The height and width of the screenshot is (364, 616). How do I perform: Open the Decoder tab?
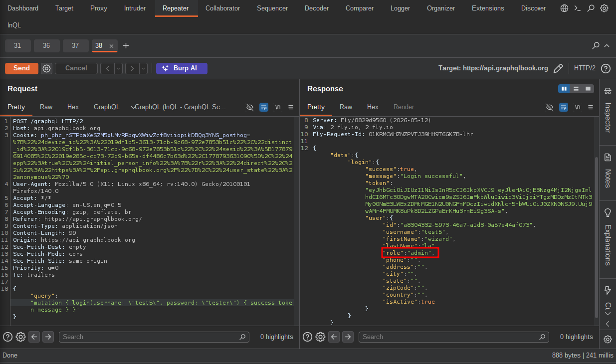[317, 8]
